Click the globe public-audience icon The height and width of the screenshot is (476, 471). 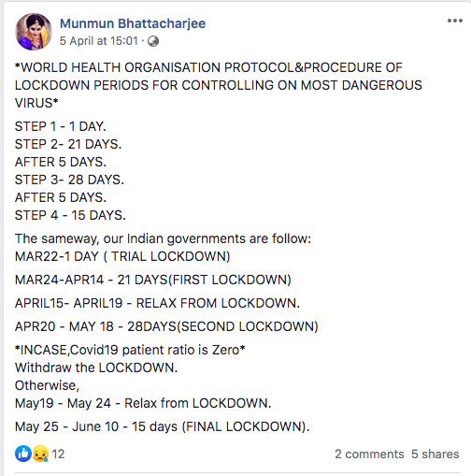(153, 41)
